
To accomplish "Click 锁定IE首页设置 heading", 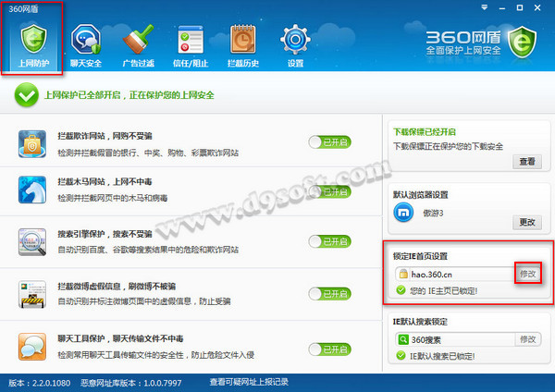I will (x=420, y=256).
